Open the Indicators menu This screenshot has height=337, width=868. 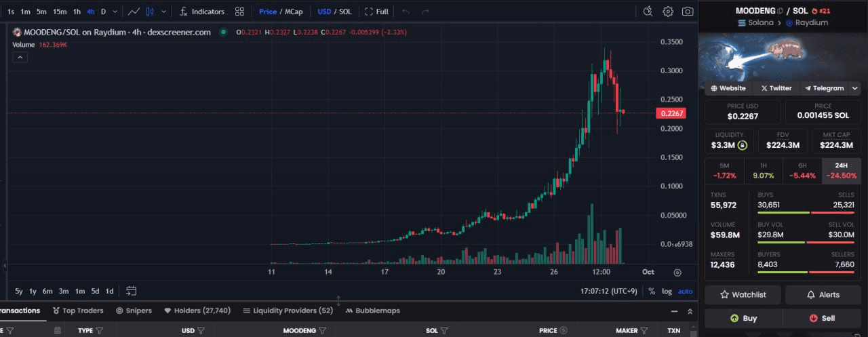coord(202,12)
